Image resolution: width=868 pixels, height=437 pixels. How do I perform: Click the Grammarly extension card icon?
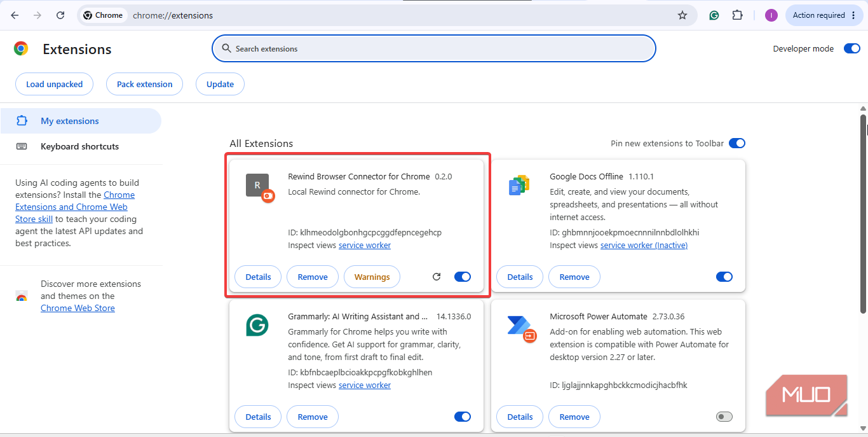click(257, 326)
